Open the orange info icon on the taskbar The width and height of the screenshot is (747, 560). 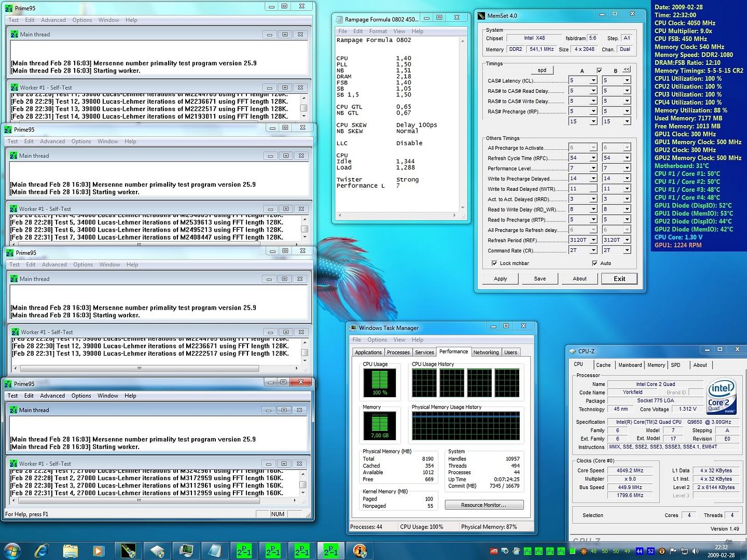tap(359, 550)
